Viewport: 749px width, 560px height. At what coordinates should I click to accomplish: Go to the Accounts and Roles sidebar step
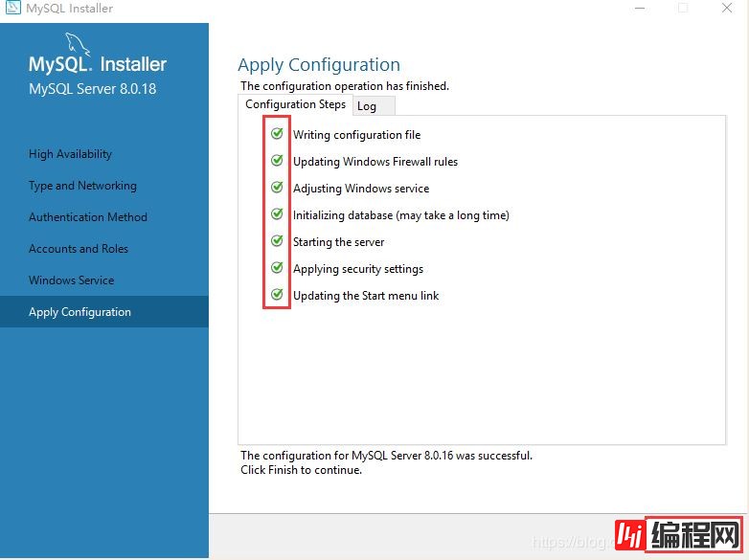click(x=79, y=248)
